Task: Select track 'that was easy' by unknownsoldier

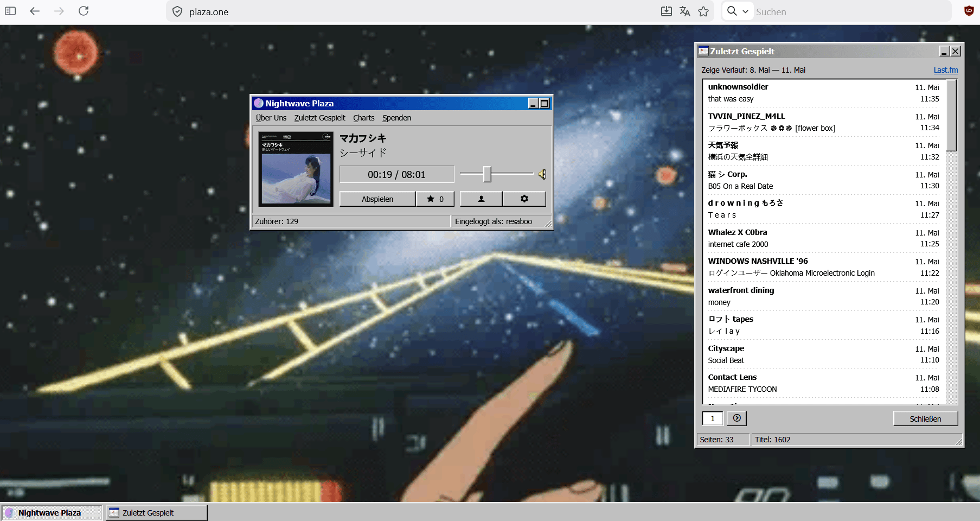Action: pyautogui.click(x=824, y=93)
